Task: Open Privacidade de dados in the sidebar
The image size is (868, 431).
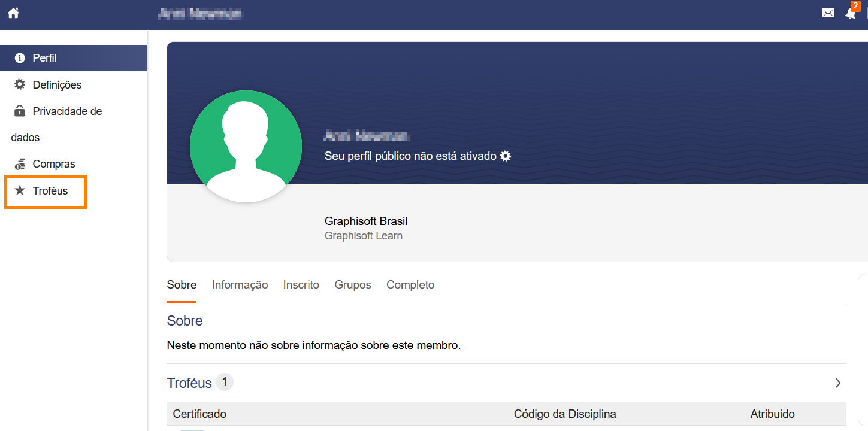Action: point(74,124)
